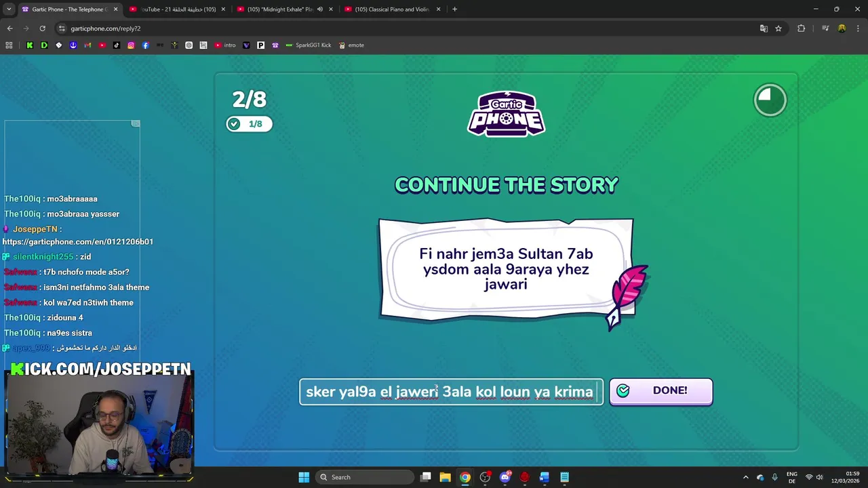Viewport: 868px width, 488px height.
Task: Click the site information icon in address bar
Action: pyautogui.click(x=62, y=28)
